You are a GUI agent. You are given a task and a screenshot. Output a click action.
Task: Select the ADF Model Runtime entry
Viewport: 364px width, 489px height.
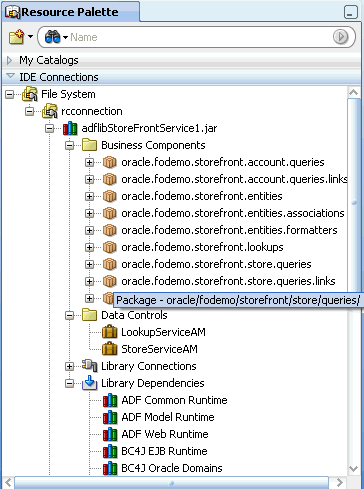(168, 417)
